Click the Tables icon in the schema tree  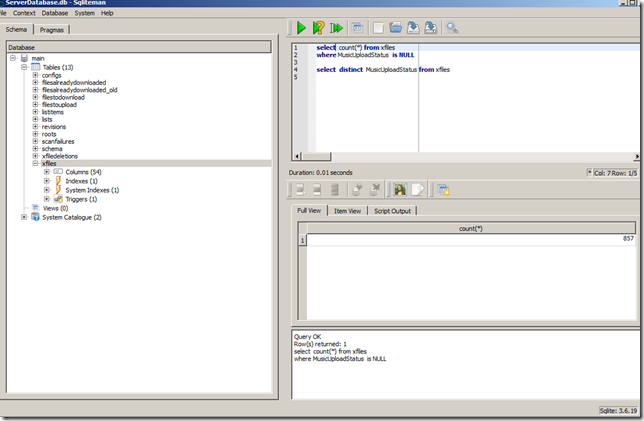36,67
